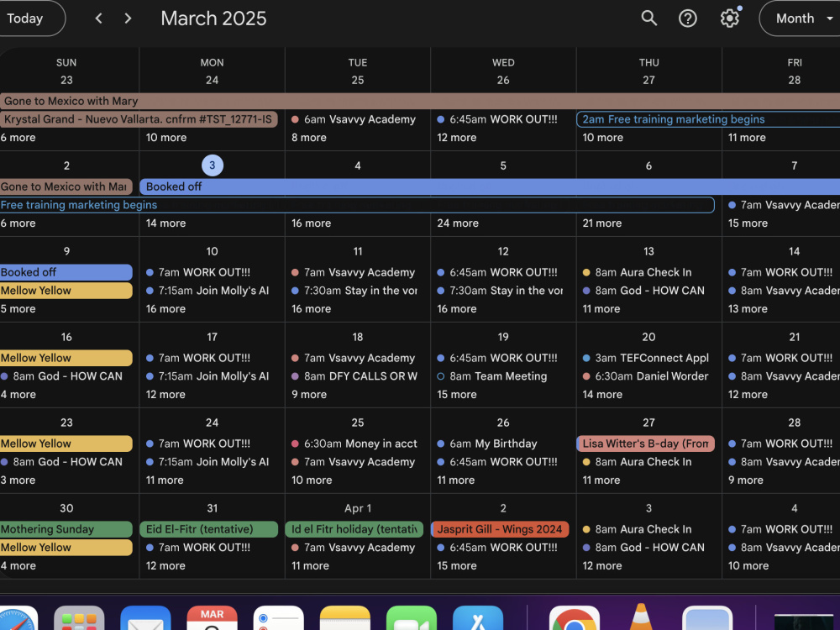The height and width of the screenshot is (630, 840).
Task: Open the 6am My Birthday event
Action: coord(487,444)
